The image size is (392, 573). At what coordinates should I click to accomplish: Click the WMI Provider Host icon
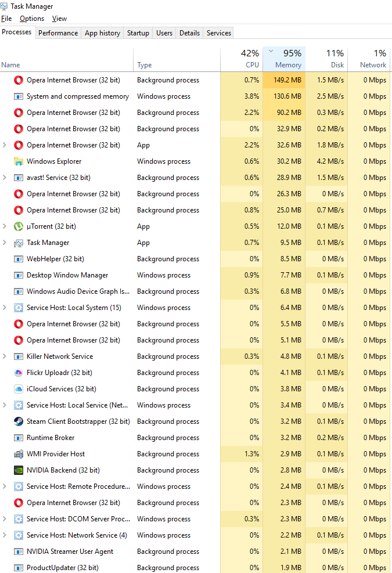pos(18,454)
